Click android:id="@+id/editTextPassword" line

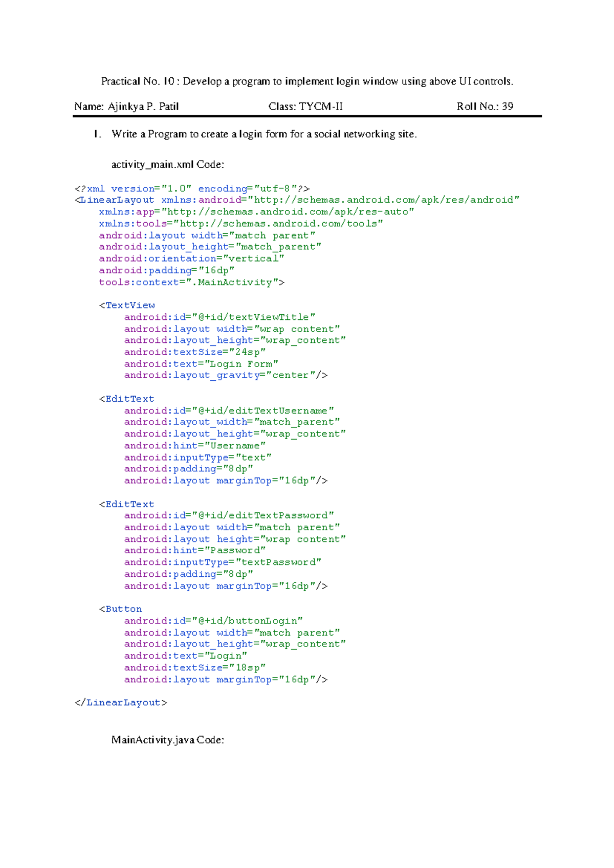(x=229, y=516)
